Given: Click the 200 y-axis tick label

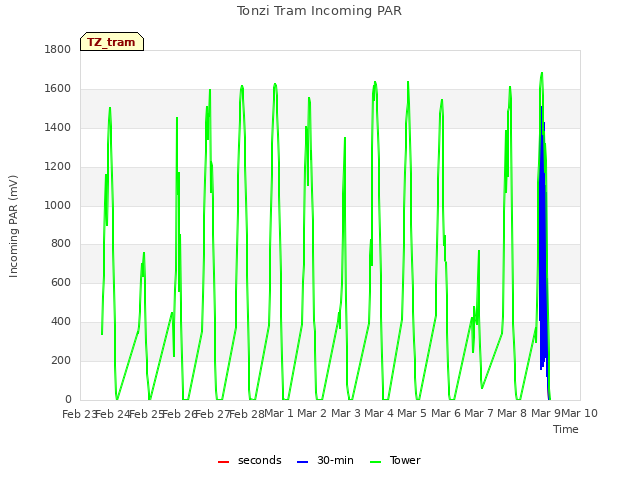Looking at the screenshot, I should (x=61, y=360).
